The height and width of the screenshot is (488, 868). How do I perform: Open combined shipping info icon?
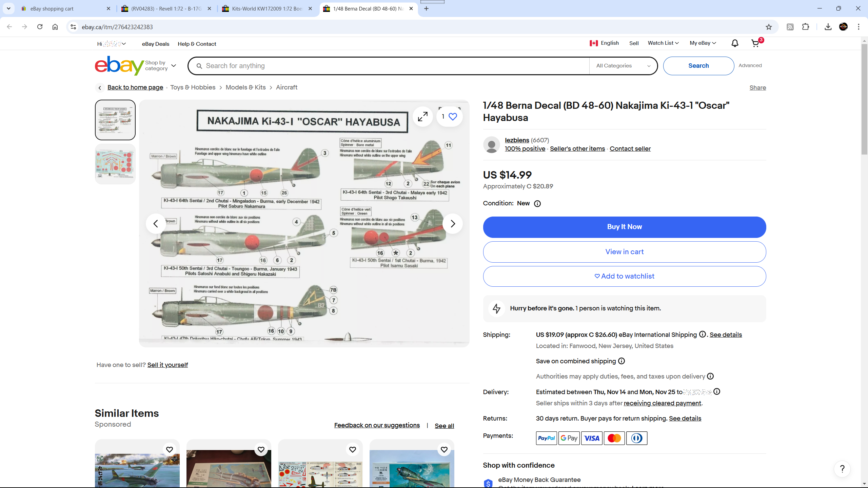622,361
